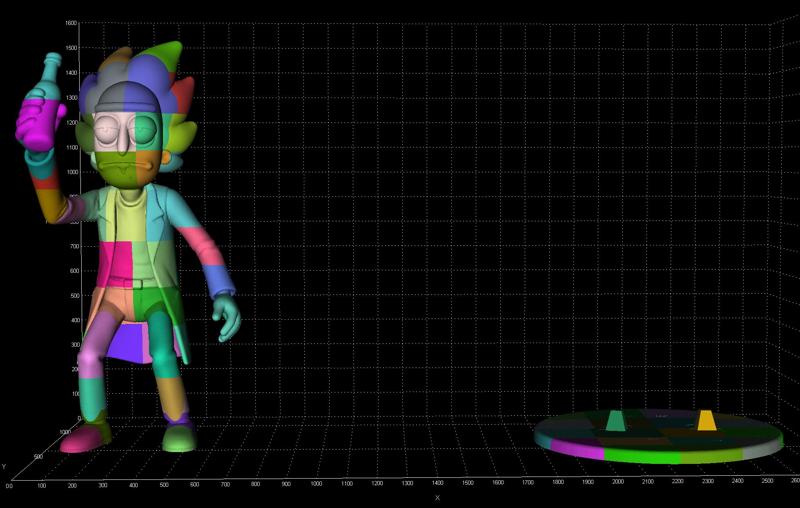Click the Y axis label

(x=4, y=466)
